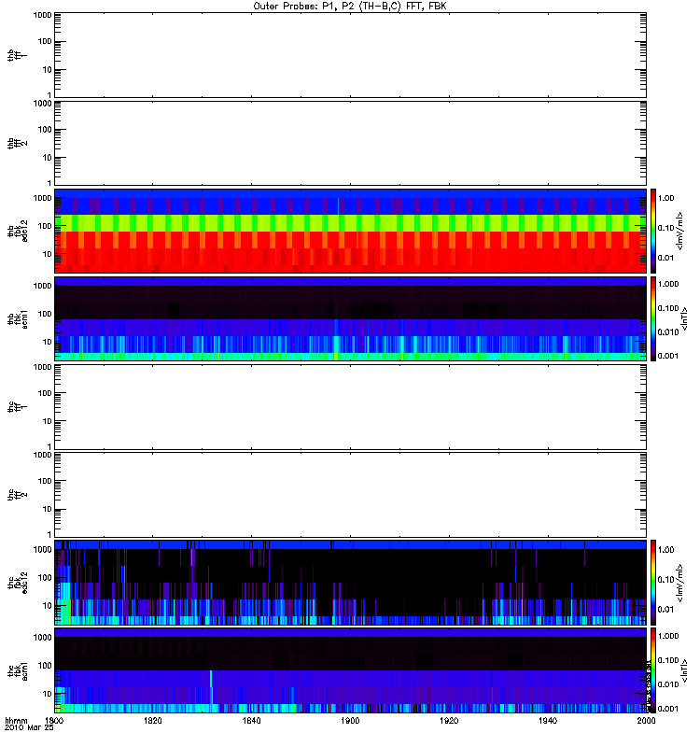Screen dimensions: 700x747
Task: Click the thb fbk scm1 axis label
Action: [x=17, y=319]
